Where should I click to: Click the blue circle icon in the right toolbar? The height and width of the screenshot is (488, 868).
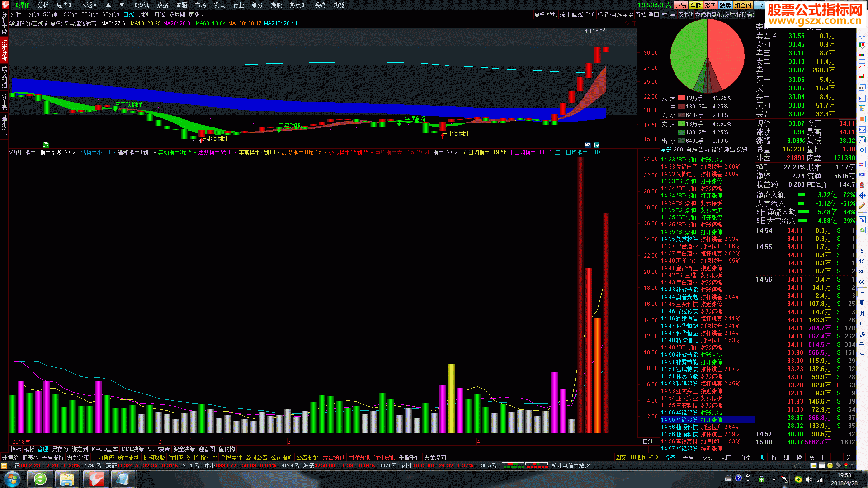pos(862,150)
